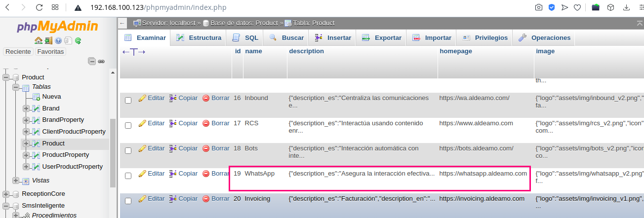Open the Buscar tab

286,37
